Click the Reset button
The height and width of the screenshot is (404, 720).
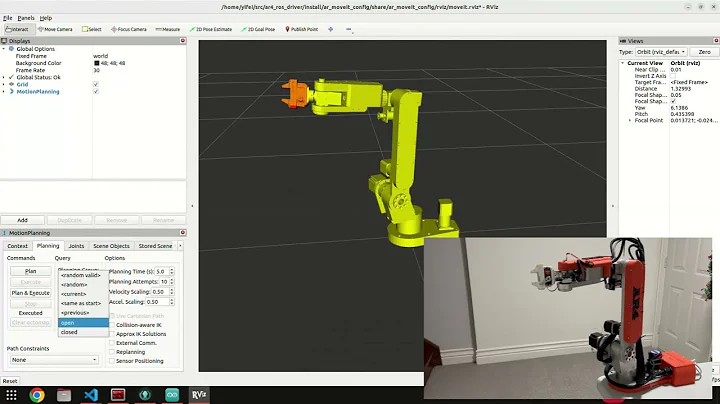pos(10,381)
